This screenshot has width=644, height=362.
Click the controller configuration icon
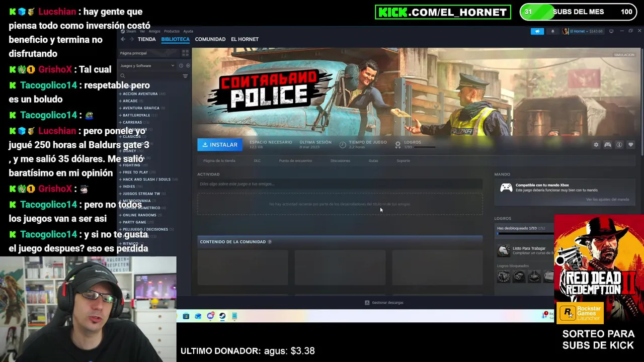pos(608,145)
